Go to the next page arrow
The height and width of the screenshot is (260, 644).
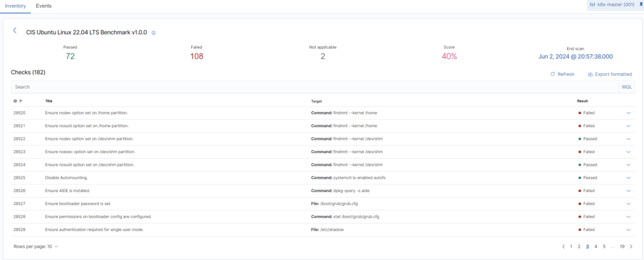(x=631, y=246)
